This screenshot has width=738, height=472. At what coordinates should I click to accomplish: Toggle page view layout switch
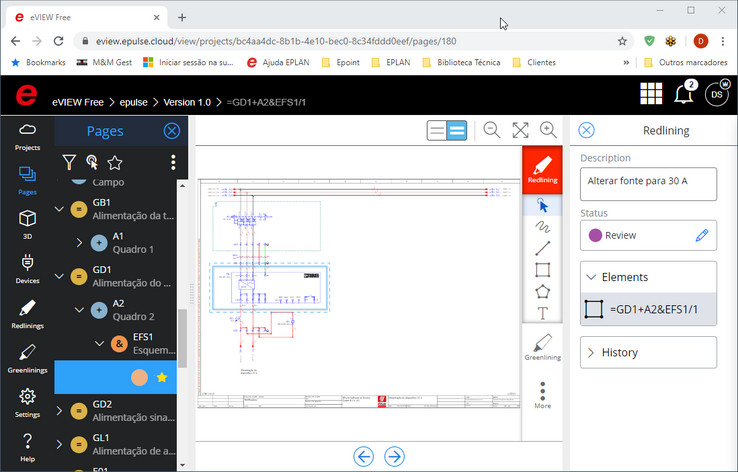[447, 130]
